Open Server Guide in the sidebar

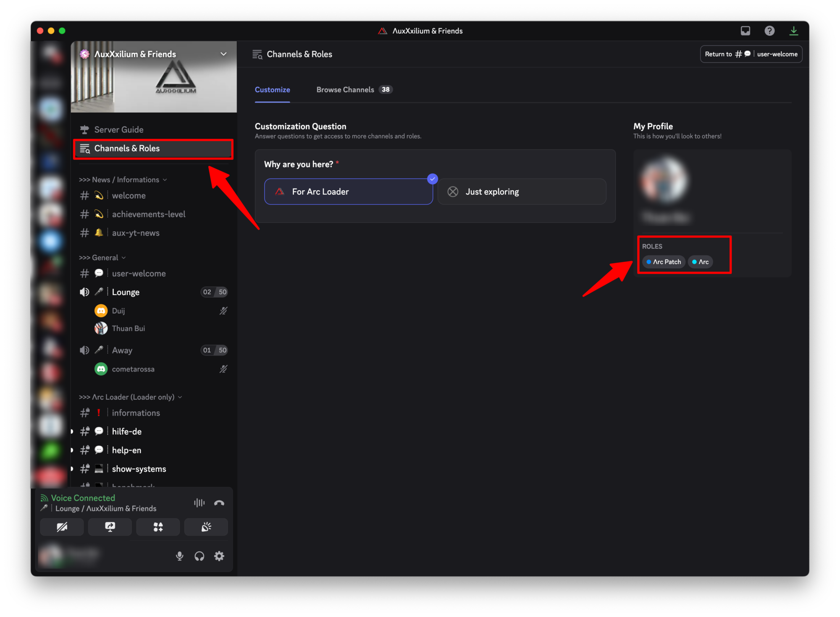[x=119, y=130]
